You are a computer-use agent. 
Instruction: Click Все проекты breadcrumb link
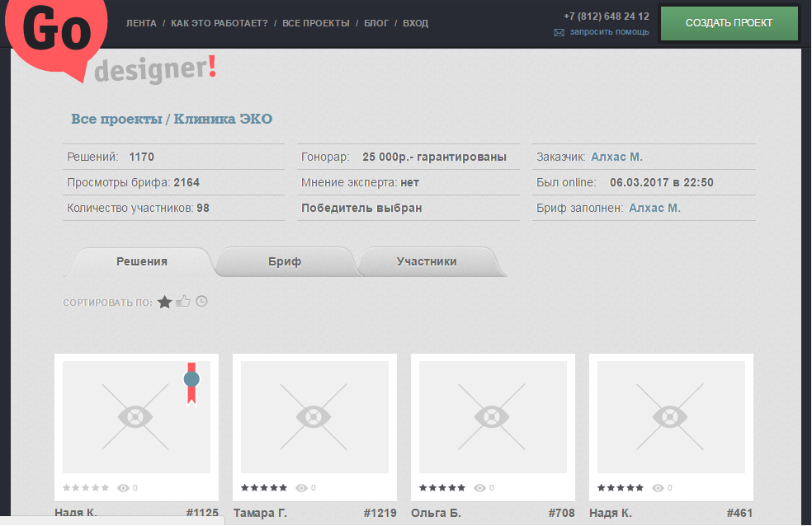[116, 119]
